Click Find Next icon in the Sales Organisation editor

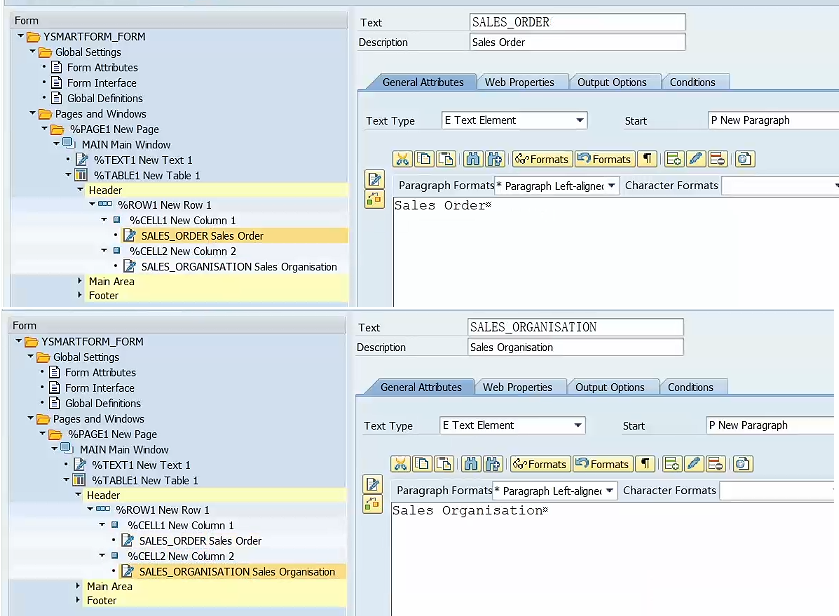pyautogui.click(x=492, y=464)
